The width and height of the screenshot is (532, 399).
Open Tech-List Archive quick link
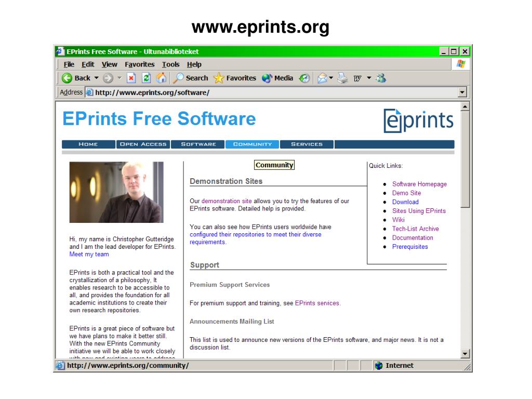(x=415, y=229)
